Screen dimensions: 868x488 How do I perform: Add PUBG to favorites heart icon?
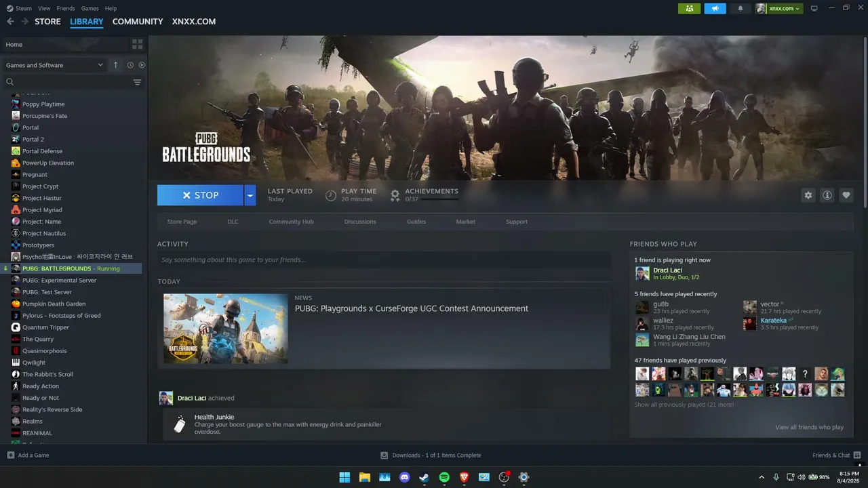point(846,195)
